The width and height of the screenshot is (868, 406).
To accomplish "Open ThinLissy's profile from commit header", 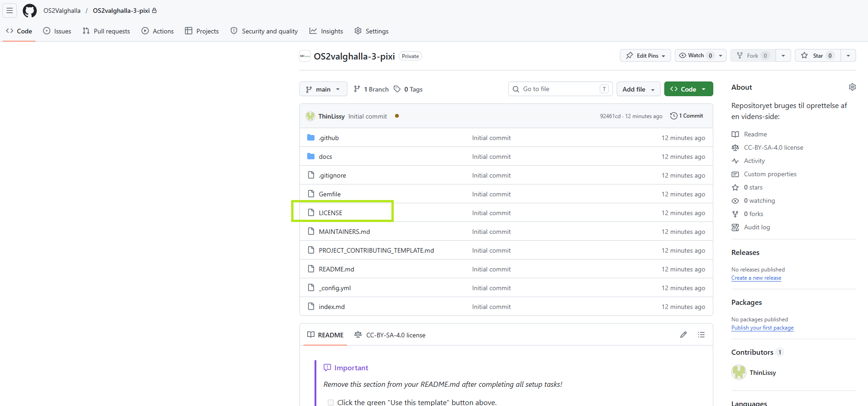I will point(331,116).
